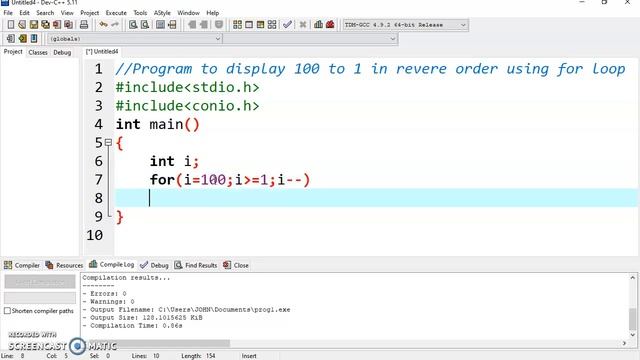Click the compile log horizontal scrollbar thumb
640x360 pixels.
(x=159, y=343)
